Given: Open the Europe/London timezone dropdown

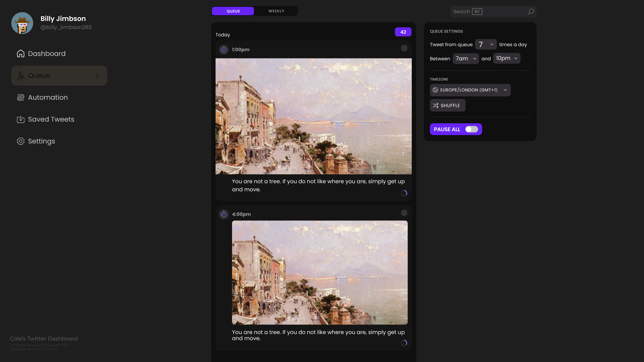Looking at the screenshot, I should click(x=470, y=90).
